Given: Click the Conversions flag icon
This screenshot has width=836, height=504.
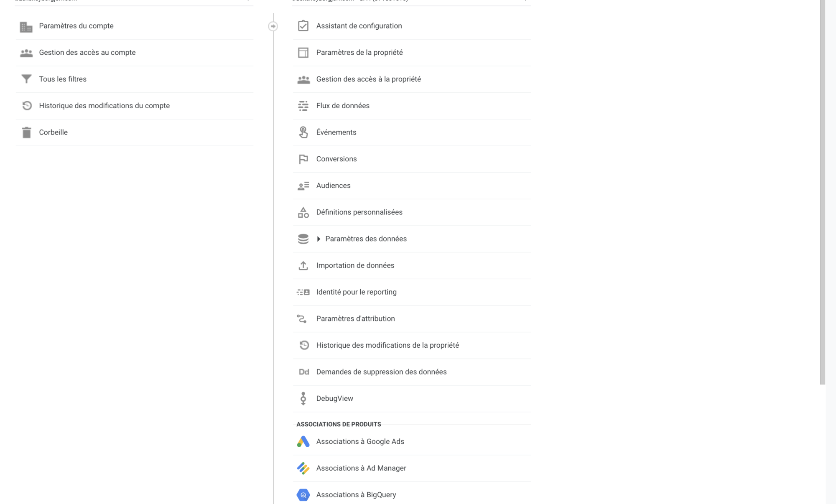Looking at the screenshot, I should coord(303,159).
